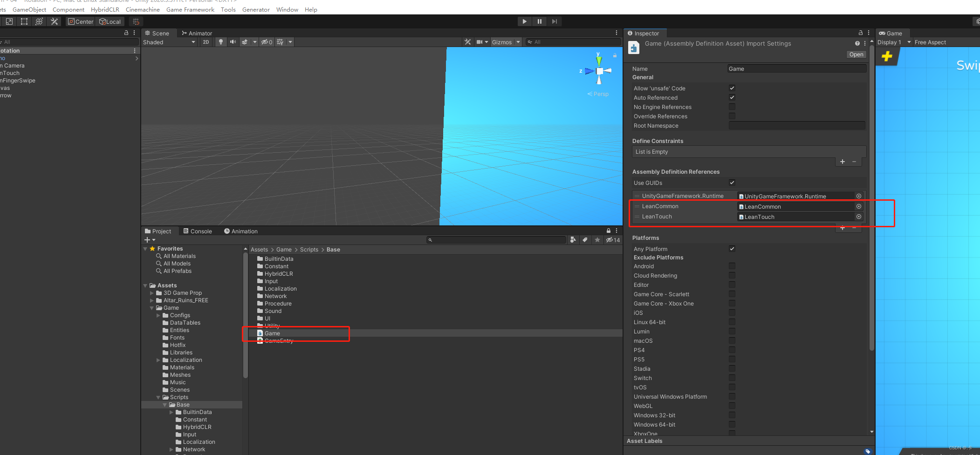Click inside the Root Namespace input field
Image resolution: width=980 pixels, height=455 pixels.
(x=796, y=125)
